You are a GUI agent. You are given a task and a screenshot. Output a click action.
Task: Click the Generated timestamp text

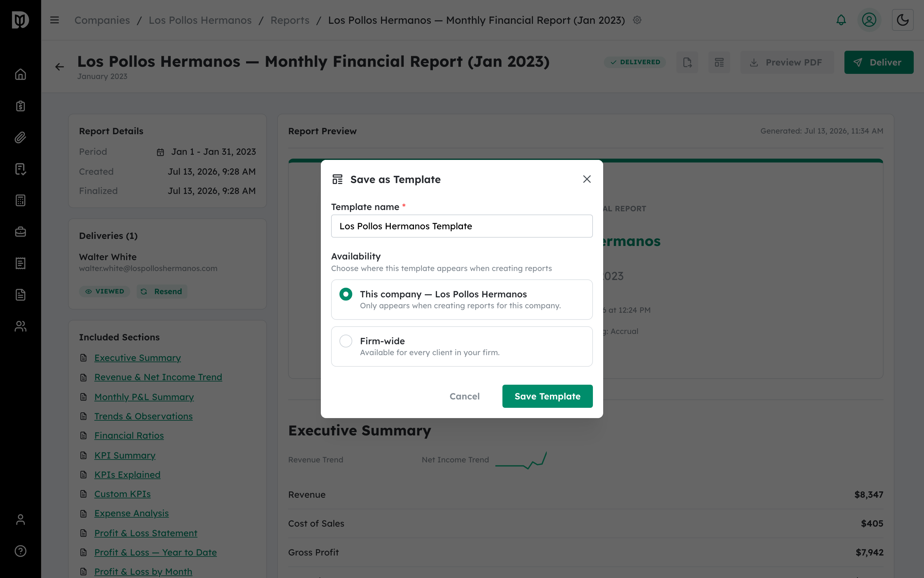pyautogui.click(x=822, y=131)
